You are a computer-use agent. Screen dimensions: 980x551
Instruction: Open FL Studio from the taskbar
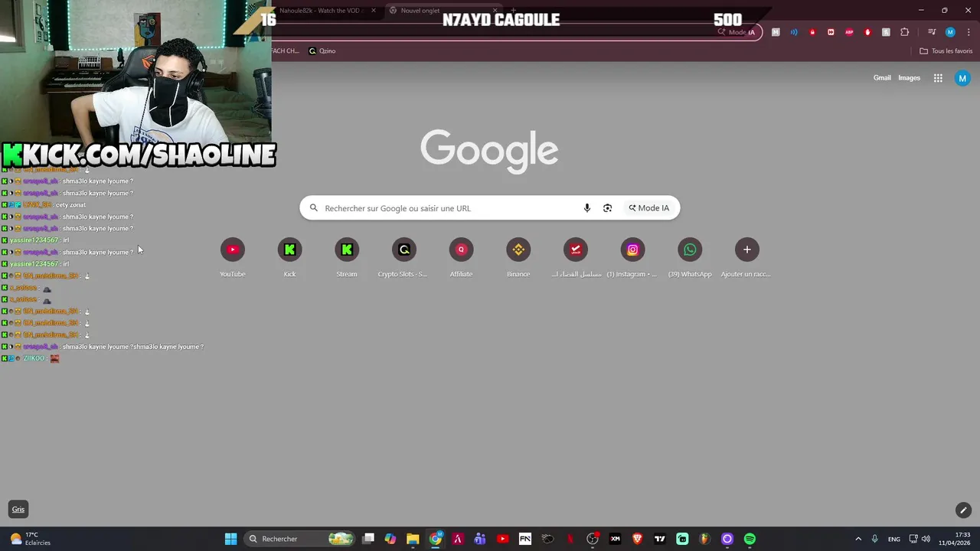pyautogui.click(x=704, y=539)
